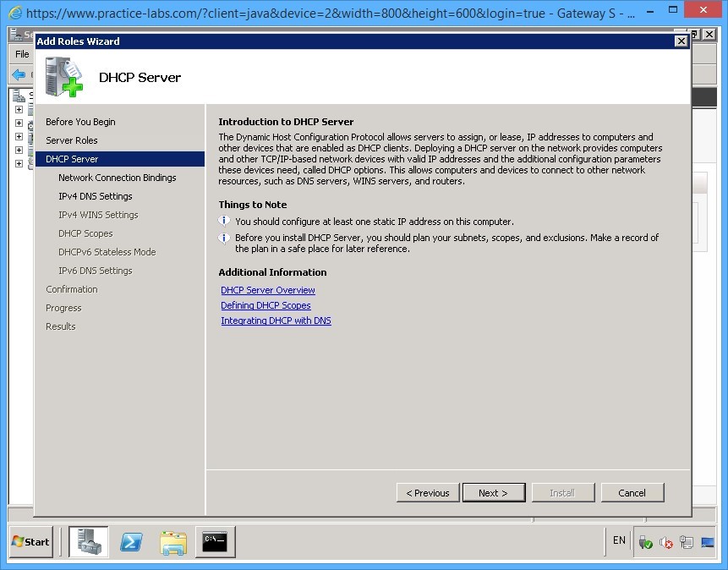Expand the bottom node of the console tree
The height and width of the screenshot is (570, 728).
coord(19,163)
